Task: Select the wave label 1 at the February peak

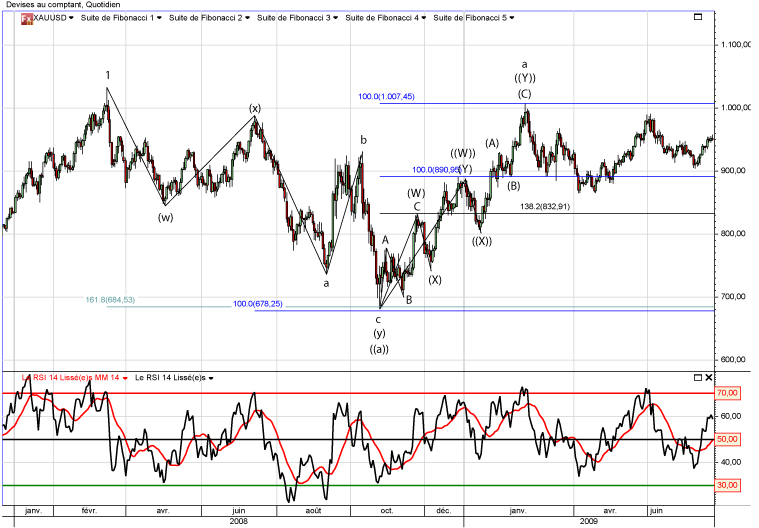Action: (108, 75)
